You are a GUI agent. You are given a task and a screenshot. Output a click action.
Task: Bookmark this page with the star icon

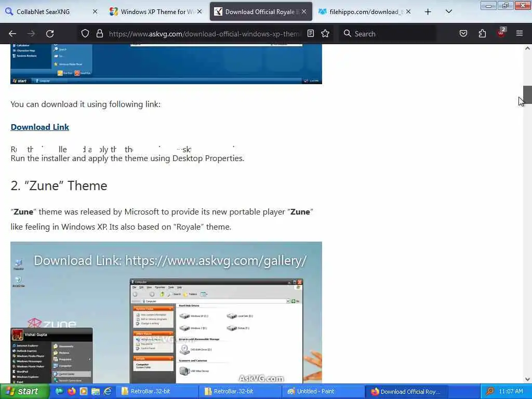point(325,33)
